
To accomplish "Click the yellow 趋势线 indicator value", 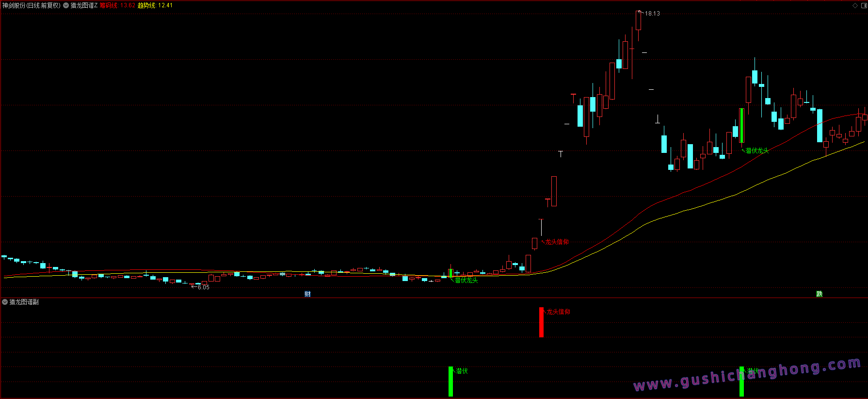I will [155, 6].
